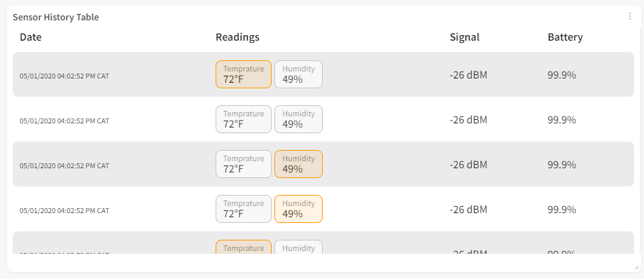Toggle Temprature chip in second row
The height and width of the screenshot is (279, 644).
click(x=244, y=119)
